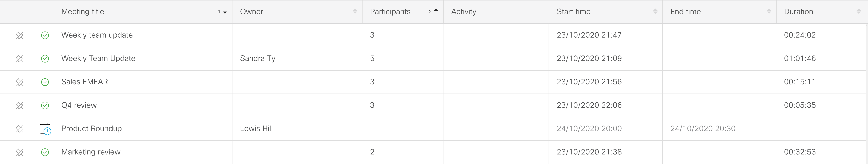Click the green check icon on Sales EMEAR row
The width and height of the screenshot is (868, 164).
coord(45,82)
